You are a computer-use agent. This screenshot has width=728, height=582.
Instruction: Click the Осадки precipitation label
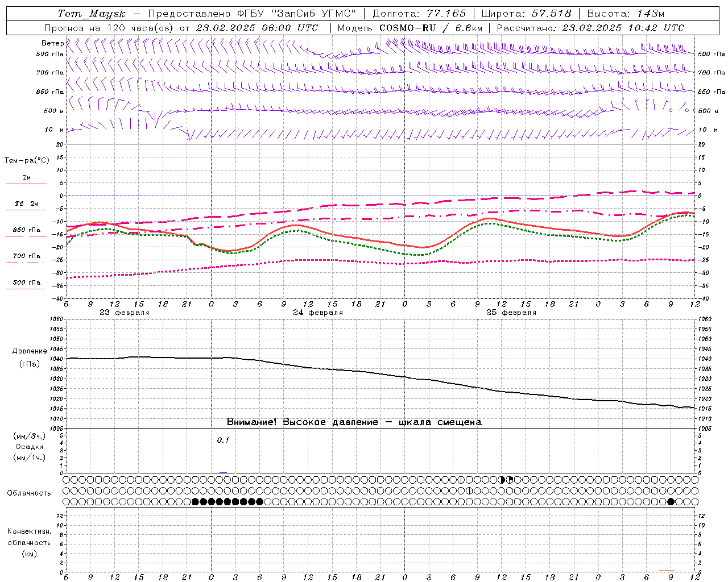pos(29,447)
